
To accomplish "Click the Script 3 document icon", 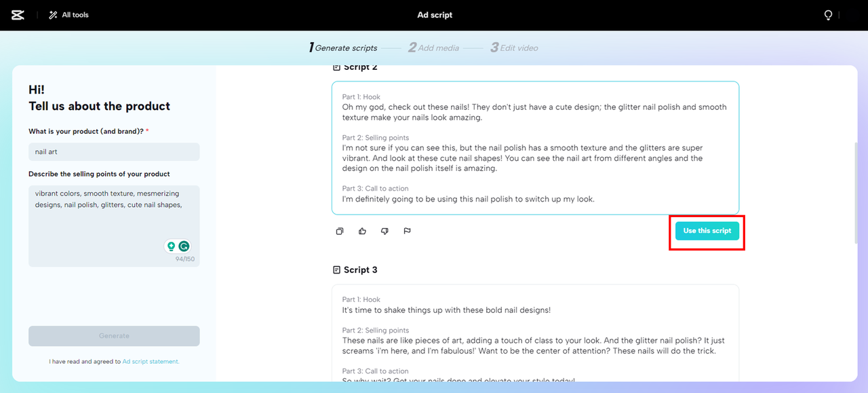I will pyautogui.click(x=337, y=269).
